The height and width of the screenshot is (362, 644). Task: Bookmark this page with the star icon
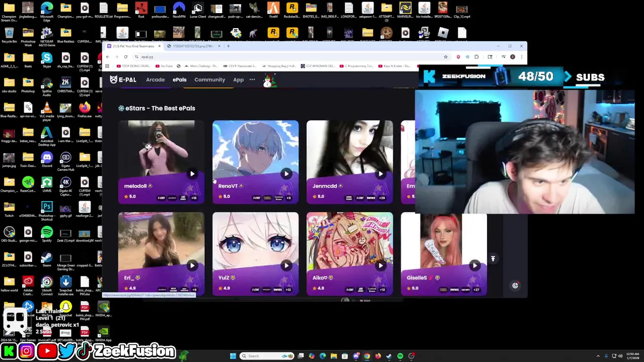click(446, 57)
